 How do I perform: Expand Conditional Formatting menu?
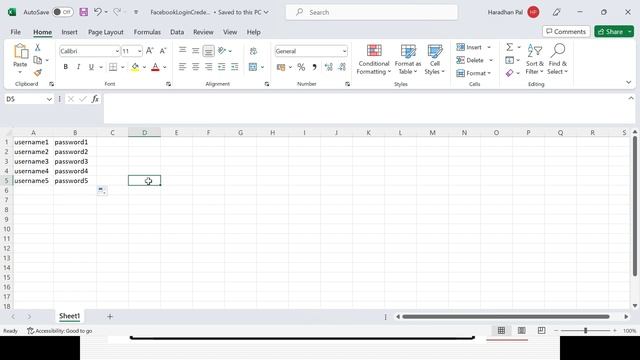374,60
